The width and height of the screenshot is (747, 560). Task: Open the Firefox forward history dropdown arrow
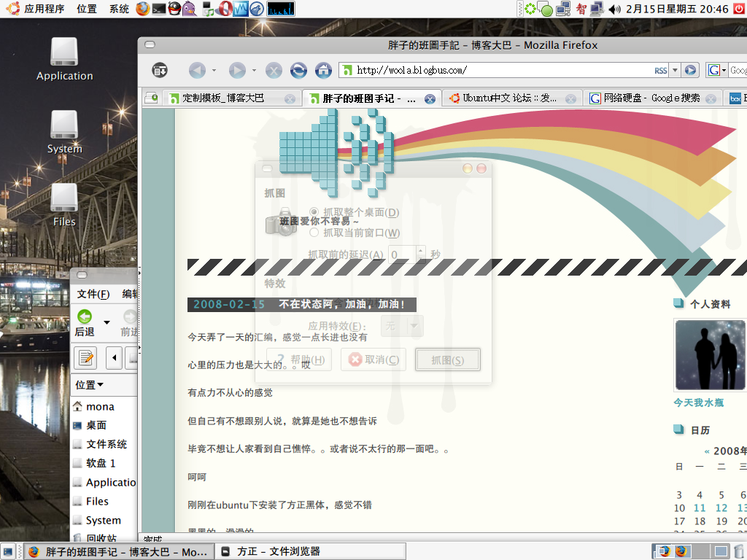254,71
